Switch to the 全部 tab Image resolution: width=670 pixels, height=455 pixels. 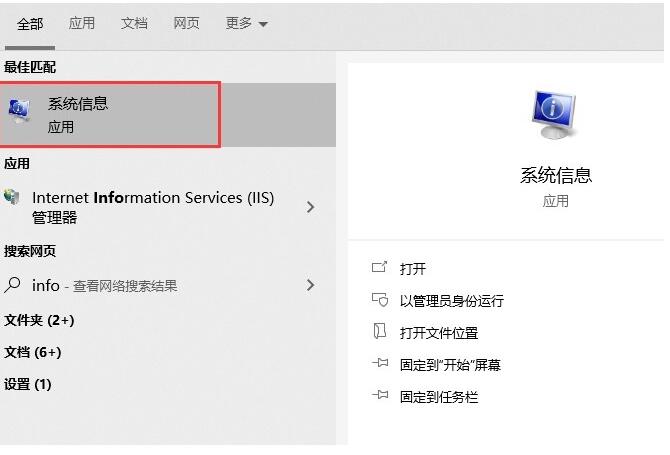point(30,24)
